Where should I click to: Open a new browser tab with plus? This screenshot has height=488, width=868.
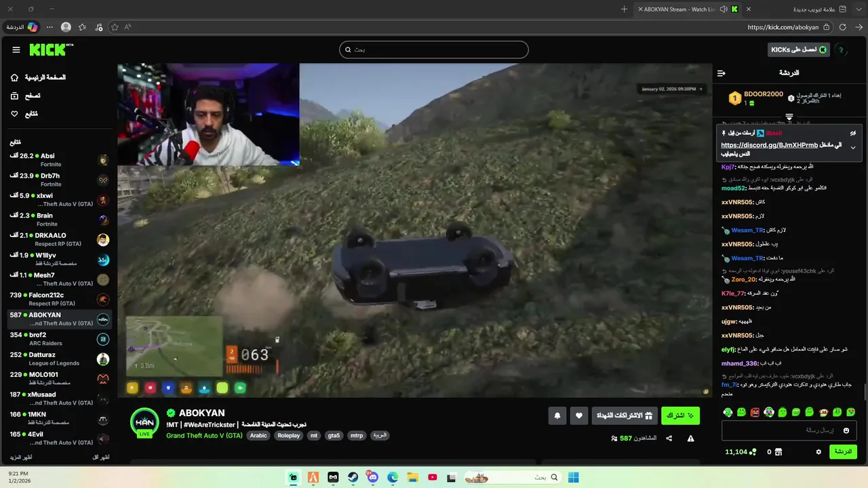(x=624, y=9)
